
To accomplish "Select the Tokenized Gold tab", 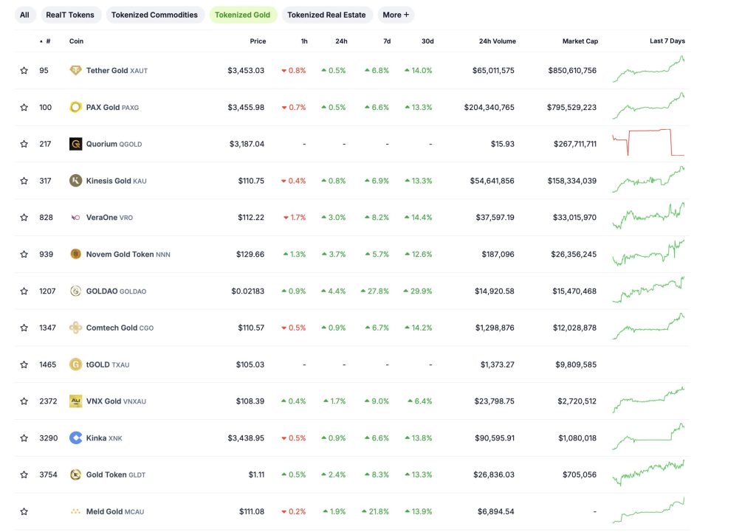I will 242,15.
